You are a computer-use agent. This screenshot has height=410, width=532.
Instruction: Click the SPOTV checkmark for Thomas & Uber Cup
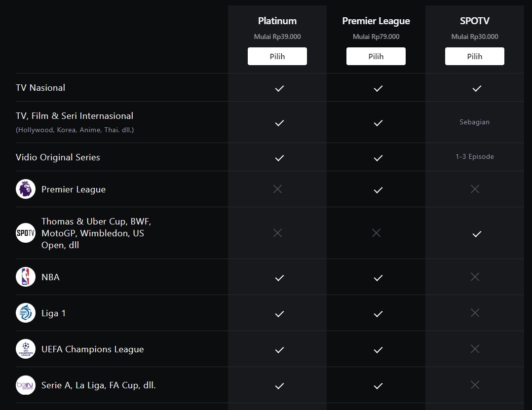(x=477, y=234)
